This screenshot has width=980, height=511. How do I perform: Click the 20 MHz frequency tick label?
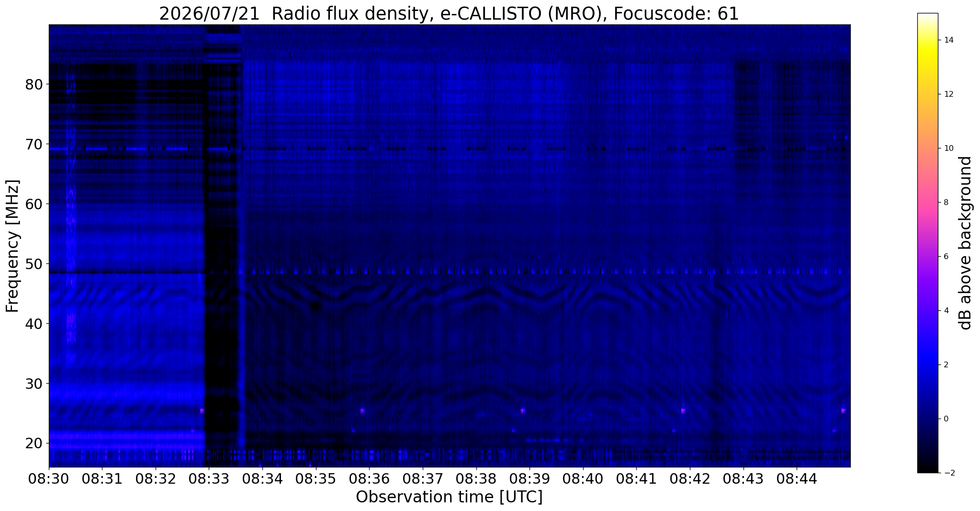click(x=34, y=444)
